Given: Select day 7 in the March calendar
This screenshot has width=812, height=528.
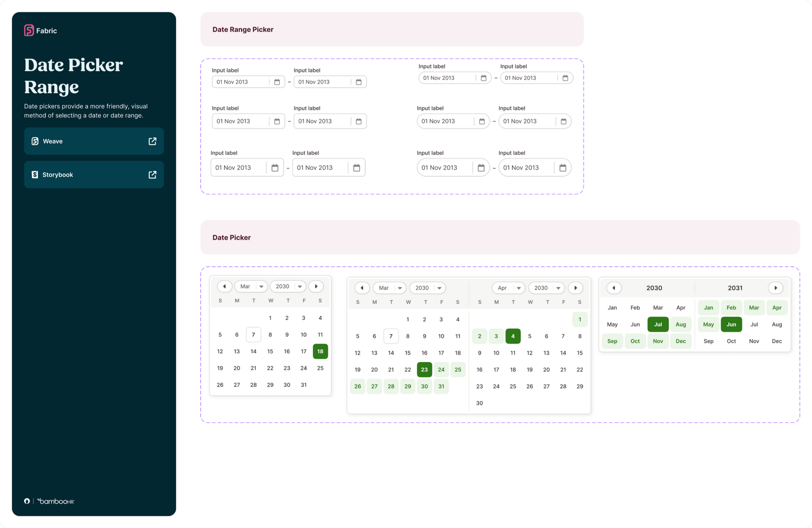Looking at the screenshot, I should pyautogui.click(x=253, y=335).
